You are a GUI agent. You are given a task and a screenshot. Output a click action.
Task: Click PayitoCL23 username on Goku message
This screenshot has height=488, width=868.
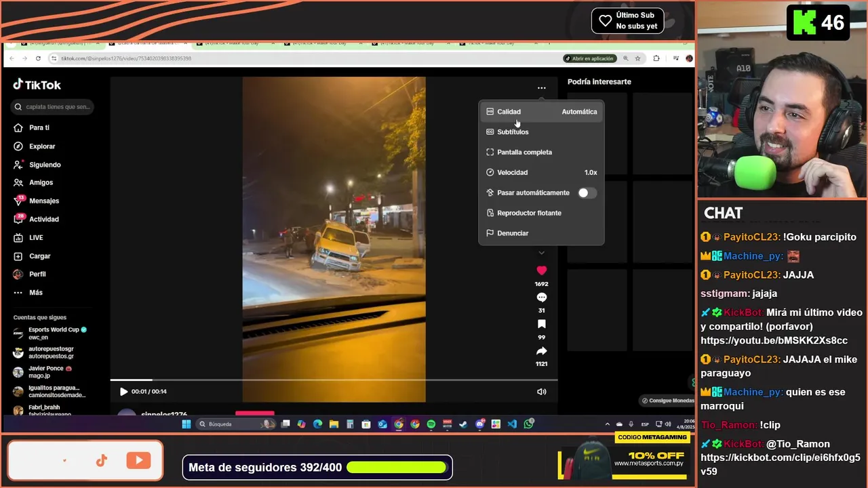pyautogui.click(x=752, y=237)
